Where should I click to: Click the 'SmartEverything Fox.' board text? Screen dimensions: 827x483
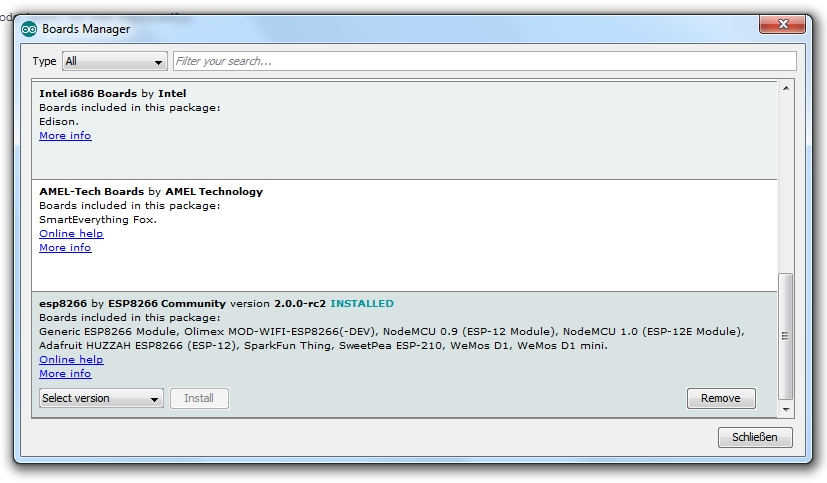[x=98, y=219]
